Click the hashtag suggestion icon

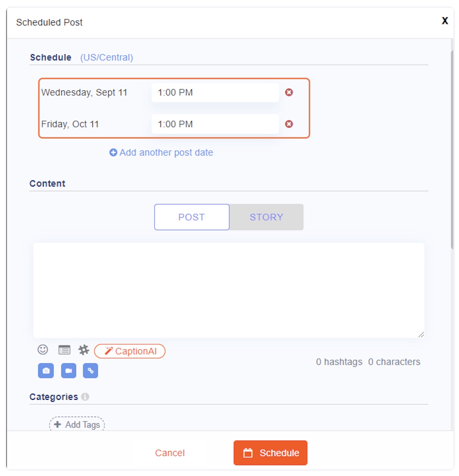[x=84, y=350]
